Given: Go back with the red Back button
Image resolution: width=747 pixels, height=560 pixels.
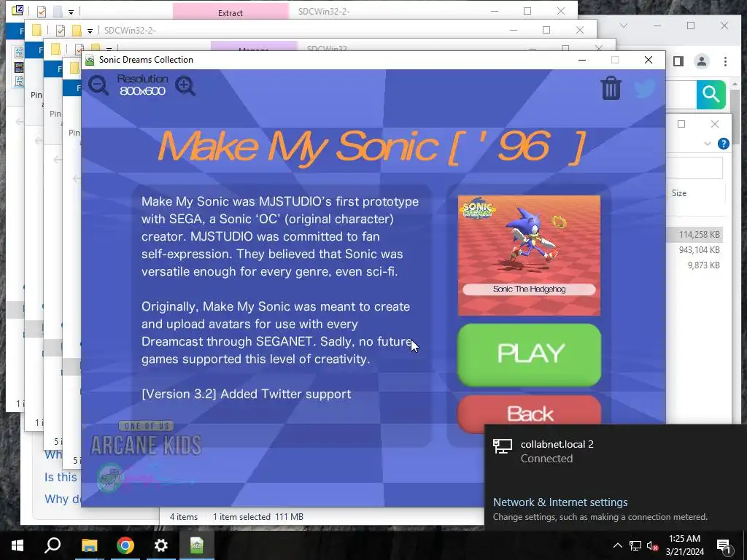Looking at the screenshot, I should pos(530,413).
